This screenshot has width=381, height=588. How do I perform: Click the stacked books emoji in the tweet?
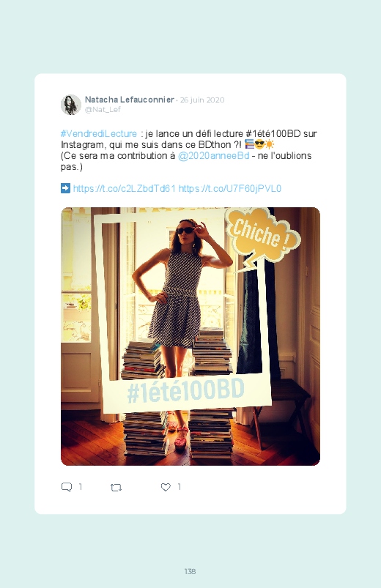coord(249,144)
